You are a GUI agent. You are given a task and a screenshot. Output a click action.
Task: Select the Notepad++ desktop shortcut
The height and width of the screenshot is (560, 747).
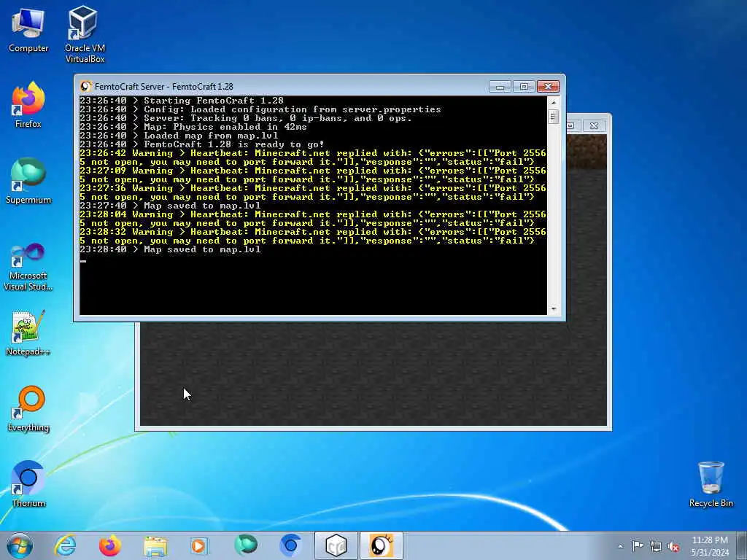click(x=28, y=332)
